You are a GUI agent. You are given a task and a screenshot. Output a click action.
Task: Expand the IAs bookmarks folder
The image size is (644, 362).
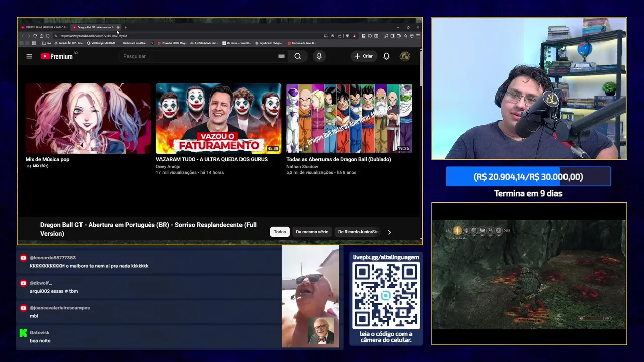pos(47,43)
